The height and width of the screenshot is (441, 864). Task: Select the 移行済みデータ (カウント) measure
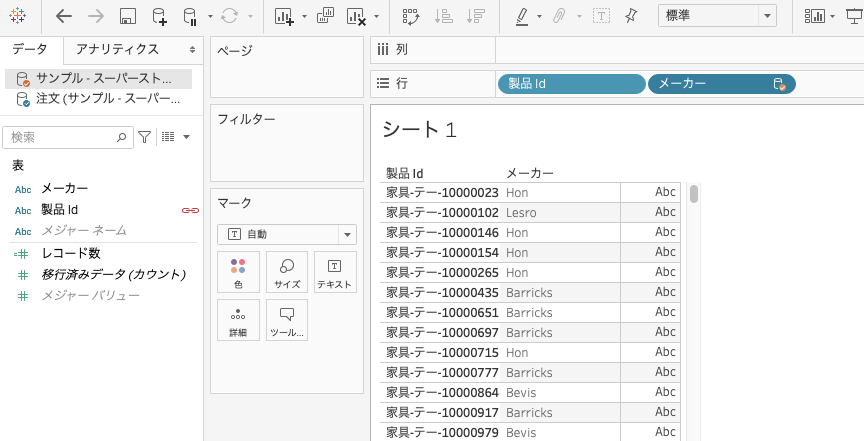click(x=114, y=275)
